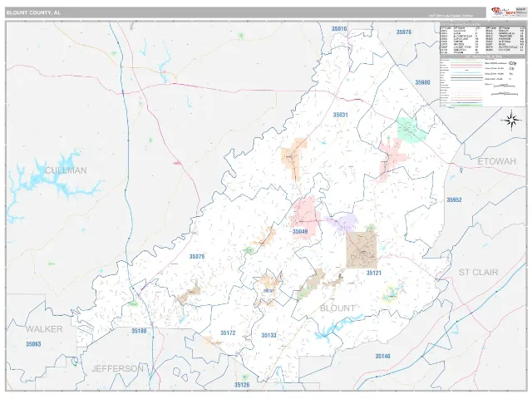Click the ZIP code label 35146

[x=382, y=356]
